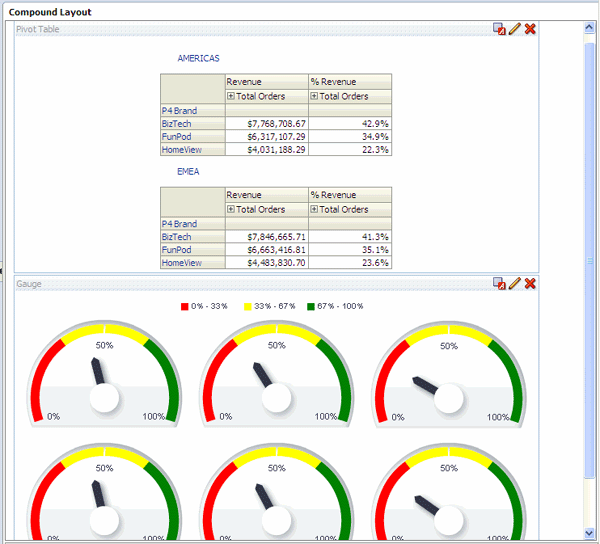Select the $7,846,665.71 revenue cell

(x=267, y=237)
